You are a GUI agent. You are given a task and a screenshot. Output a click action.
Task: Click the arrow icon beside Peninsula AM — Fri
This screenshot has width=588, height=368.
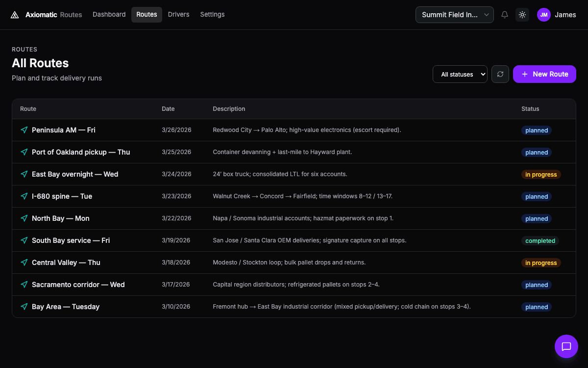(x=24, y=130)
